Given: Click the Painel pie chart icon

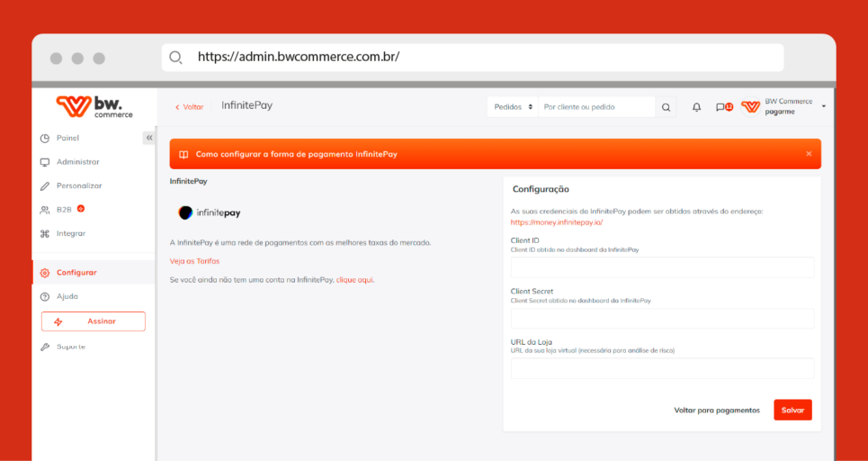Looking at the screenshot, I should pyautogui.click(x=45, y=139).
